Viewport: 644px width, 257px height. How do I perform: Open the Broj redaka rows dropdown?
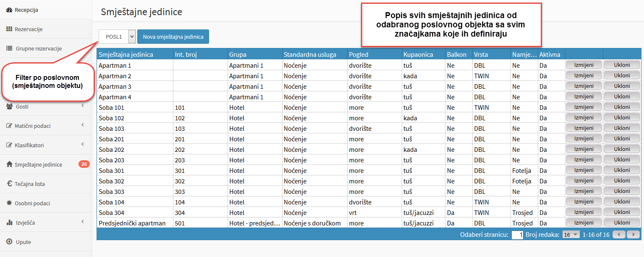coord(571,235)
